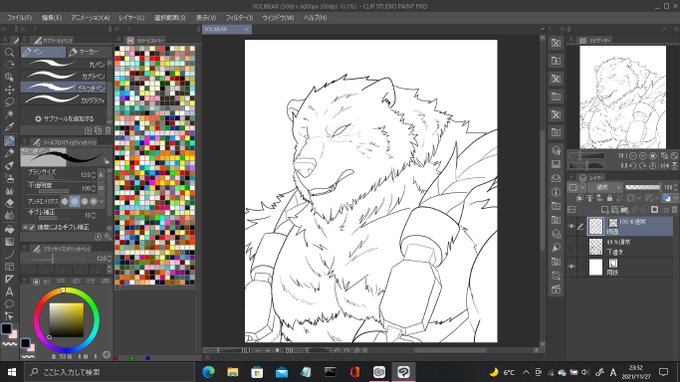Click new layer folder icon in Layer panel
This screenshot has width=680, height=382.
tap(624, 210)
